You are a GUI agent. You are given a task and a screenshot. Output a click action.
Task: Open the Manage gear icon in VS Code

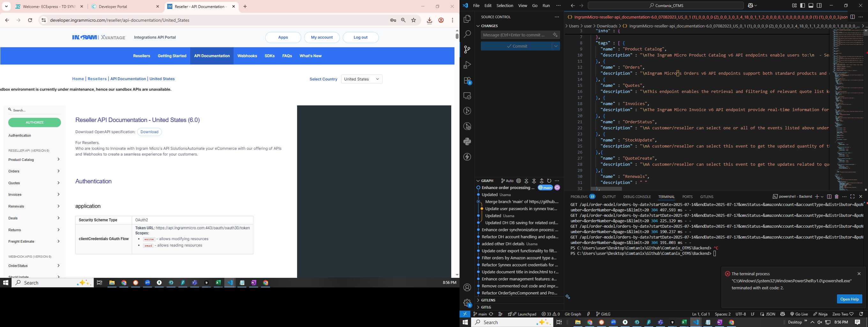pos(467,303)
